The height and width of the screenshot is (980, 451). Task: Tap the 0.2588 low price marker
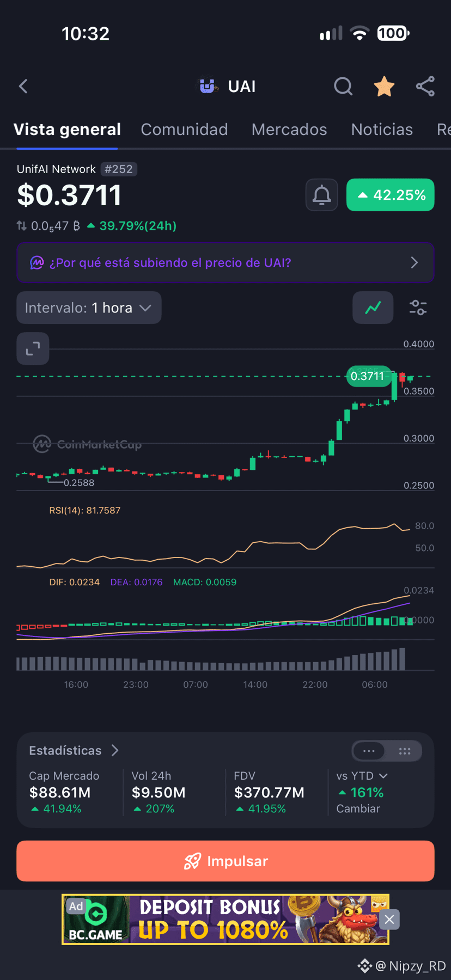pyautogui.click(x=79, y=483)
